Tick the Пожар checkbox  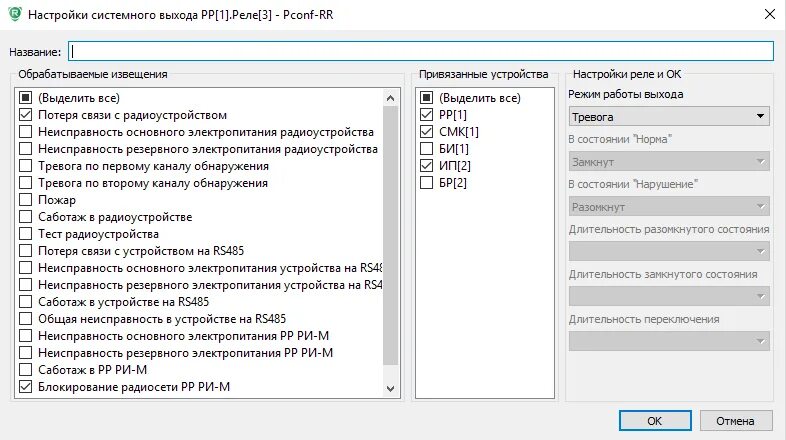point(26,199)
